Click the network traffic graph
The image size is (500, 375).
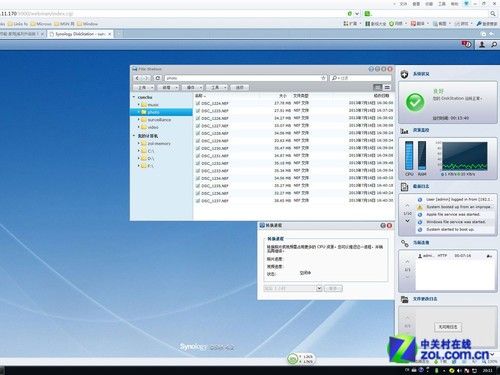point(465,156)
